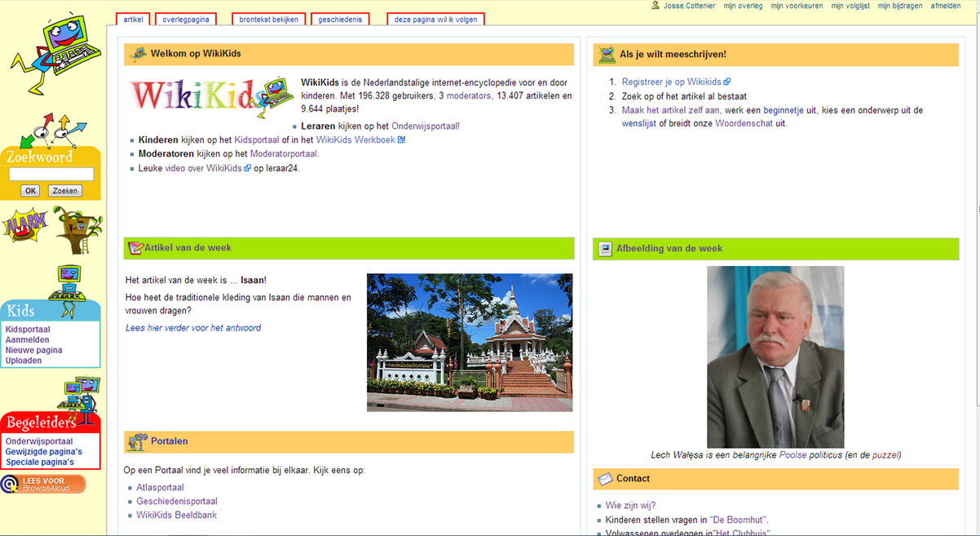
Task: Open the wenslijst link
Action: 638,123
